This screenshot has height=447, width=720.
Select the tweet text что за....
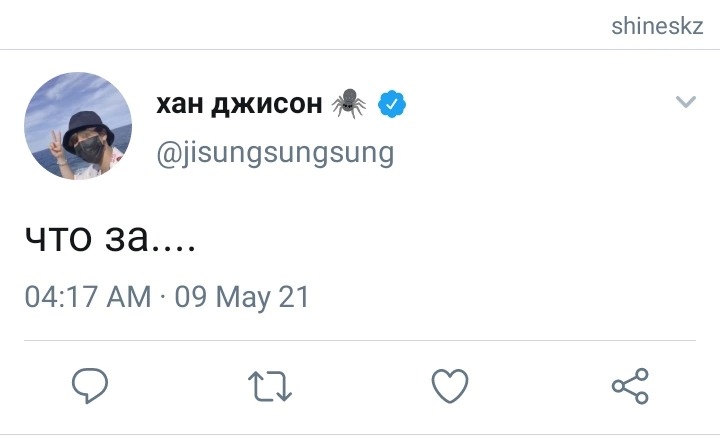point(110,238)
